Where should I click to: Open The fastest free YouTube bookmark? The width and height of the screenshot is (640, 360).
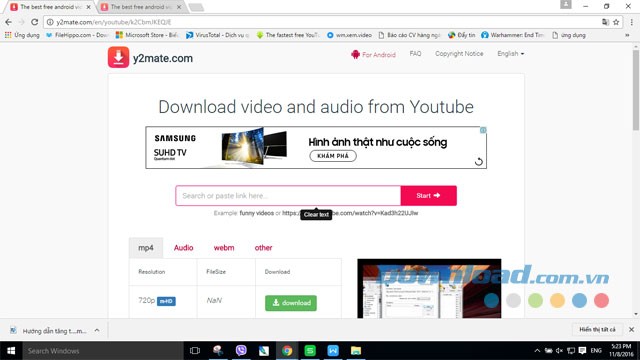[x=288, y=35]
